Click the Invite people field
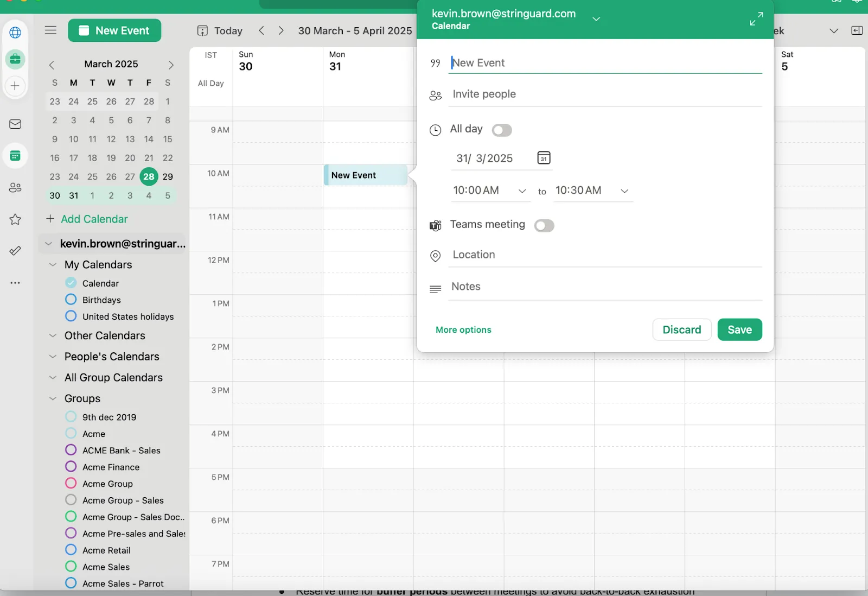Screen dimensions: 868x596 (x=605, y=94)
